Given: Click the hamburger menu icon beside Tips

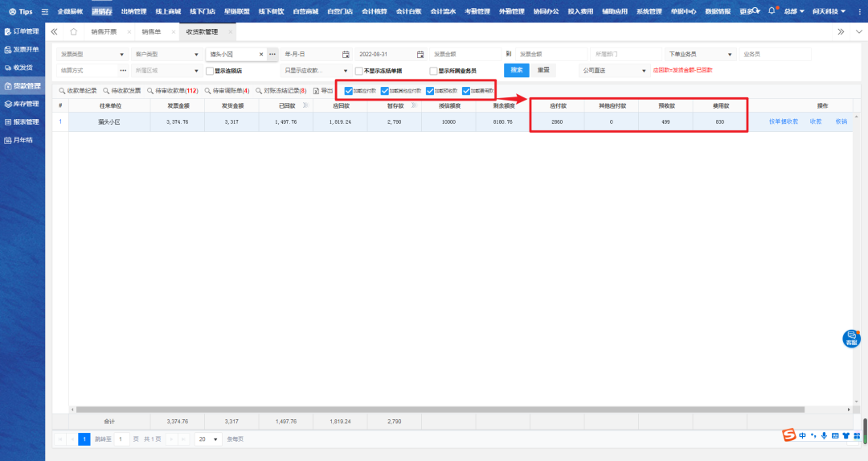Looking at the screenshot, I should pos(44,12).
